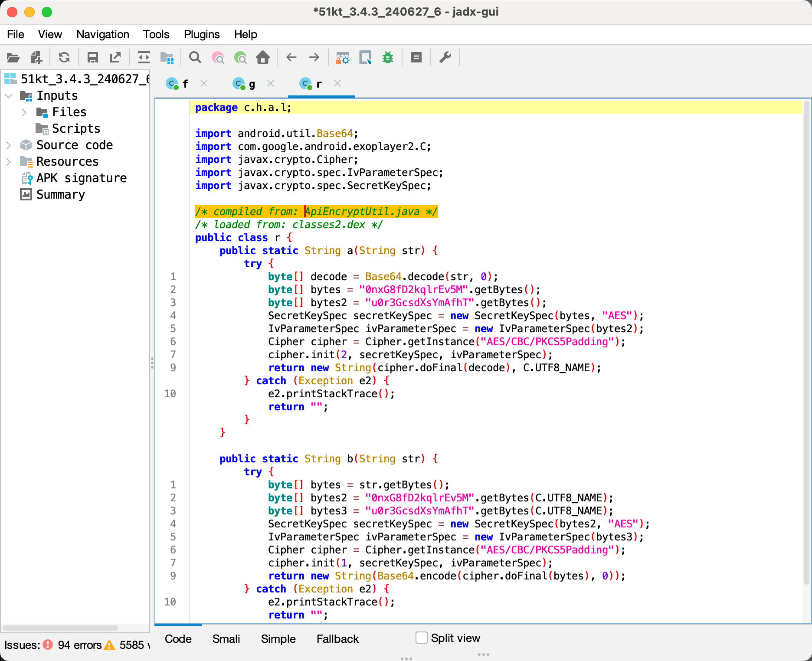Click "import javax.crypto.Cipher" line
The height and width of the screenshot is (661, 812).
tap(277, 159)
